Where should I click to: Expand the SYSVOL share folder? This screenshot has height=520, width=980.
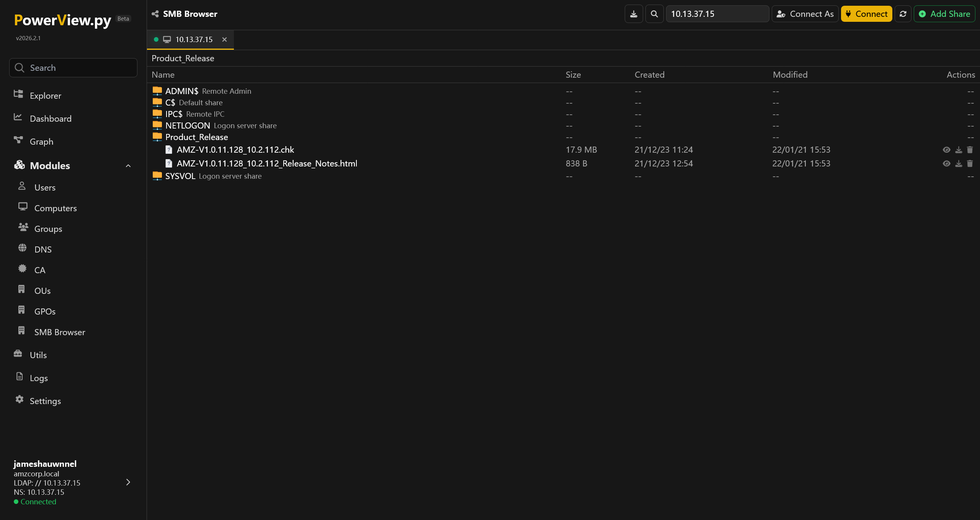click(180, 176)
